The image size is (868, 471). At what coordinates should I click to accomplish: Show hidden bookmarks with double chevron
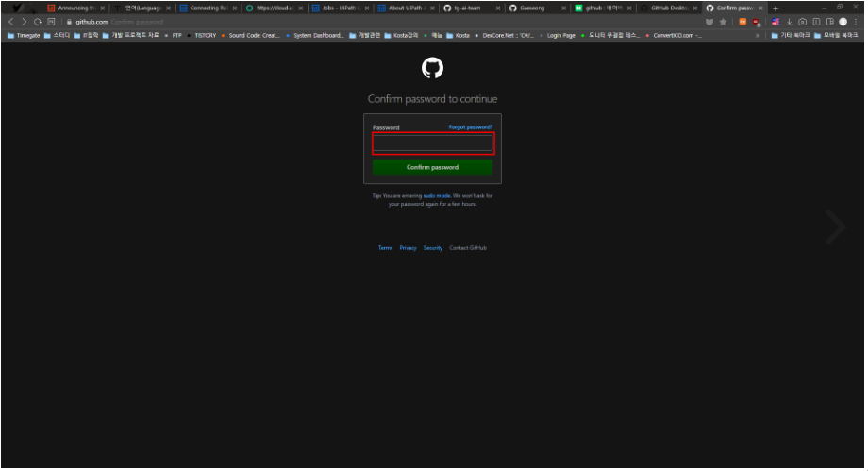point(759,36)
